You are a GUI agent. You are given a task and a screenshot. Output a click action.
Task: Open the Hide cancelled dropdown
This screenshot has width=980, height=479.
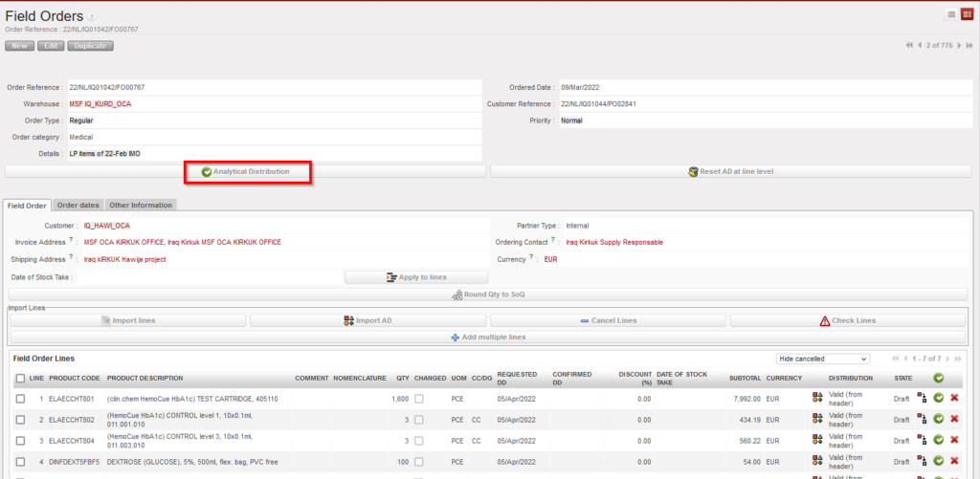(x=822, y=359)
